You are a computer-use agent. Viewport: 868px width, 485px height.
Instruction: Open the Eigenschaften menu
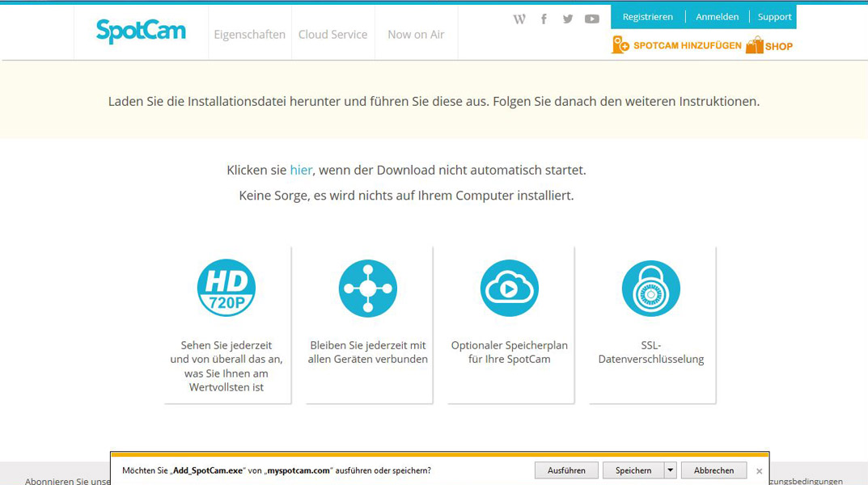(250, 34)
